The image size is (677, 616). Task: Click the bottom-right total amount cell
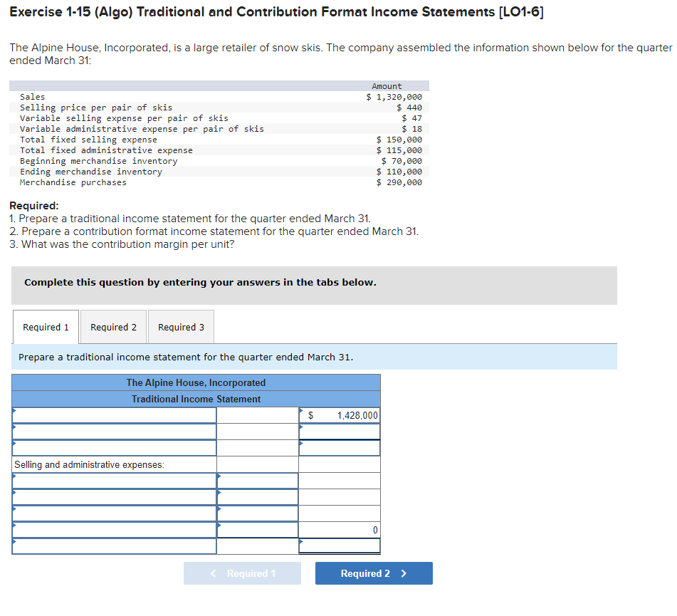(340, 546)
